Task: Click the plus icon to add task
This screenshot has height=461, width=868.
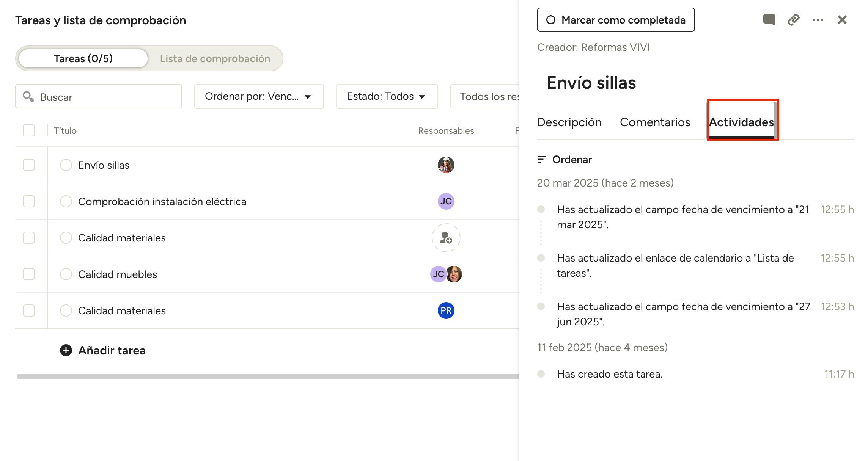Action: tap(66, 350)
